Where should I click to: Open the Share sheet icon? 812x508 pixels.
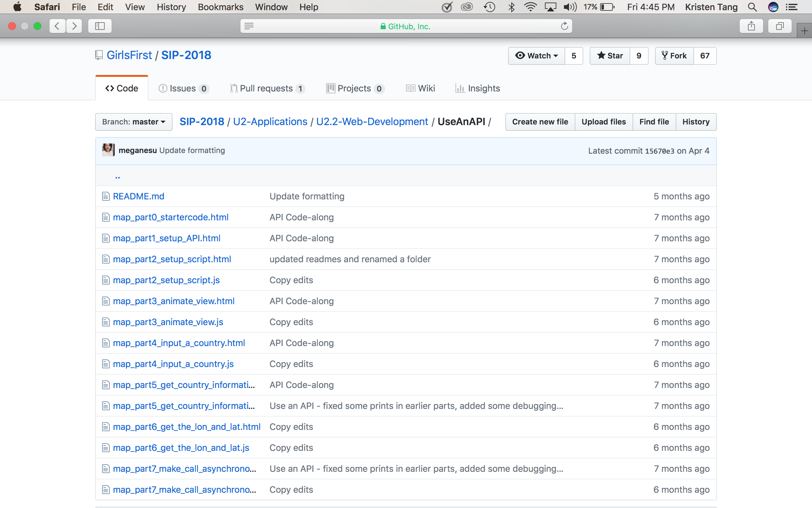(751, 26)
